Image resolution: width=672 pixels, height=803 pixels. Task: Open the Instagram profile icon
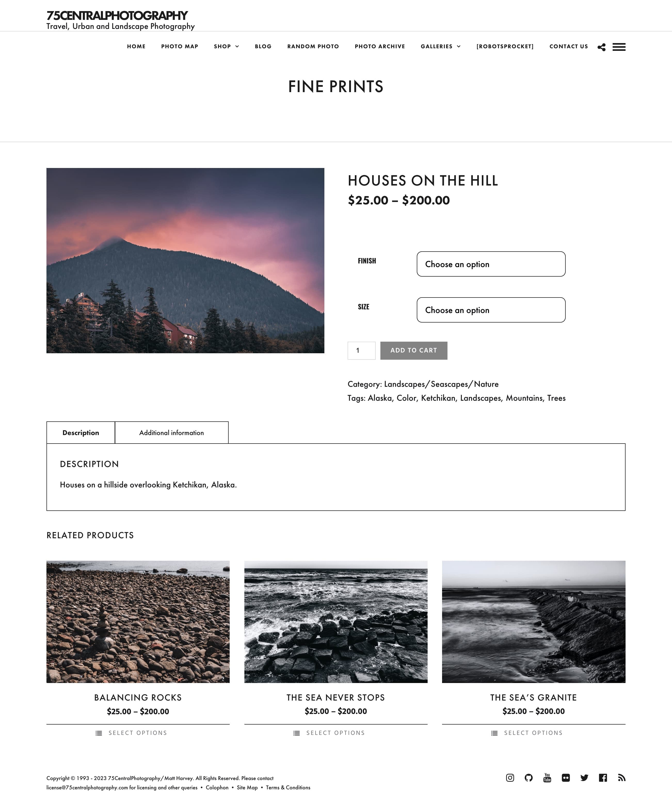(510, 778)
